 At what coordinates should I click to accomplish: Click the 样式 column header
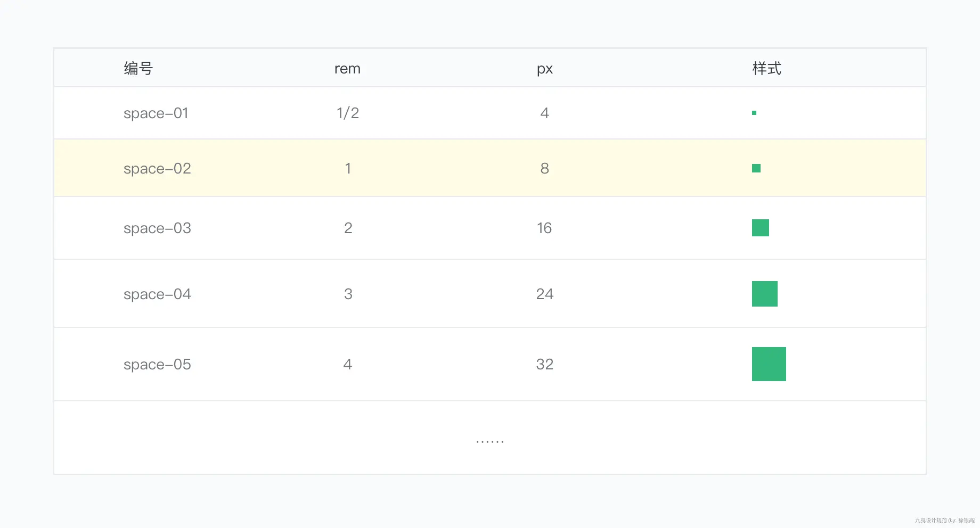[x=766, y=68]
